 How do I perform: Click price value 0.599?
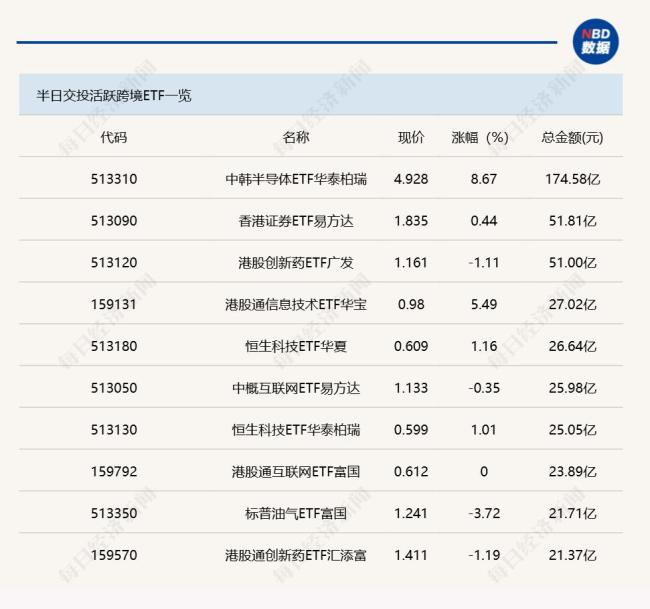[x=411, y=430]
